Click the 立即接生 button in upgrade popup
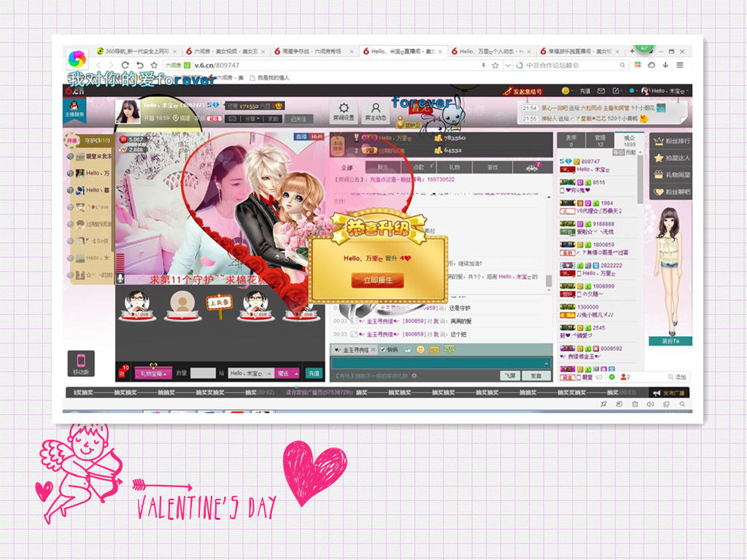 point(378,281)
